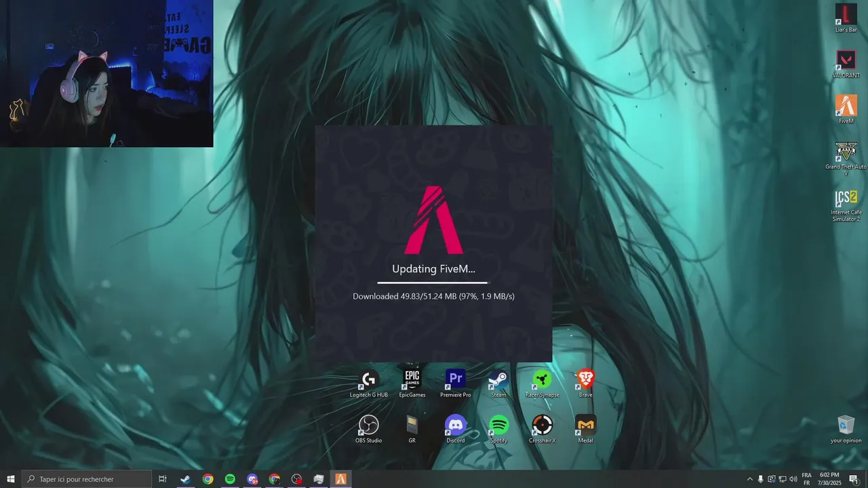Switch to Steam in the taskbar

pyautogui.click(x=185, y=479)
